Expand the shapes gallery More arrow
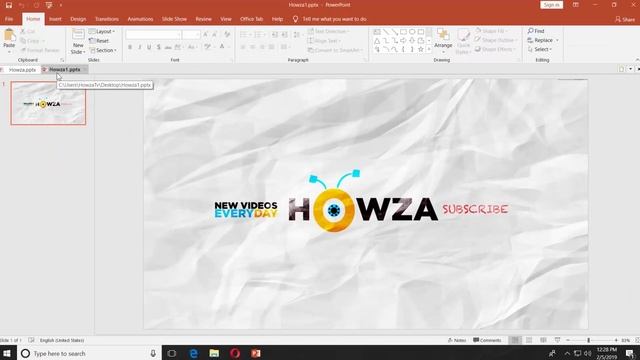 point(429,49)
